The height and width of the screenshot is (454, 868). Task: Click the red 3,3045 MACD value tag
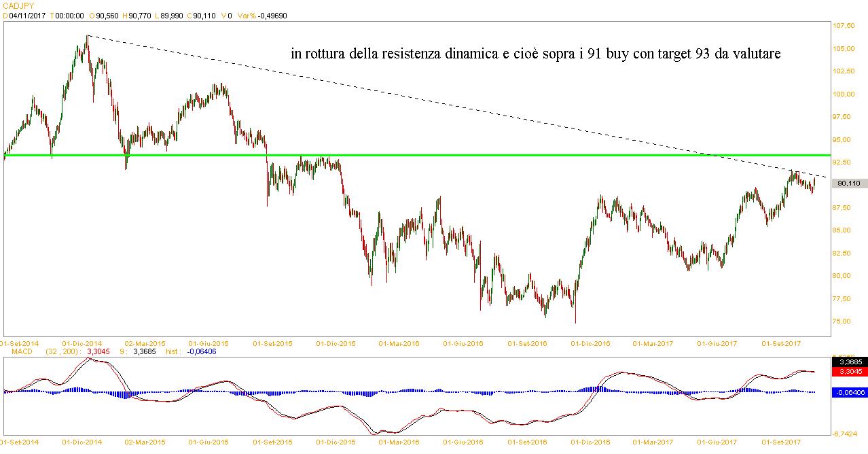click(848, 372)
